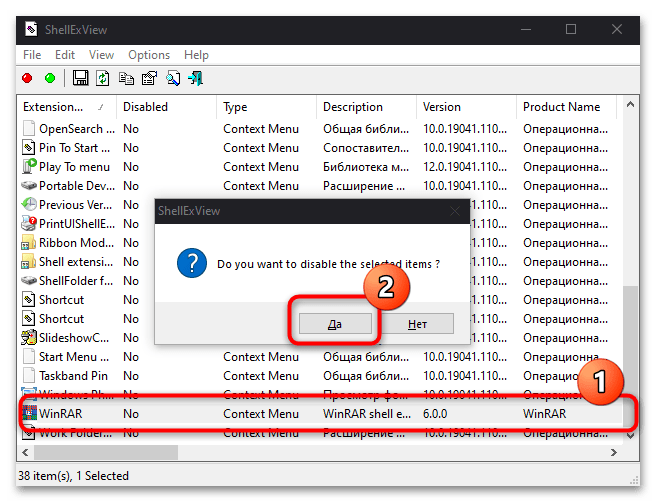
Task: Click the Taskband Pin row icon
Action: [x=28, y=376]
